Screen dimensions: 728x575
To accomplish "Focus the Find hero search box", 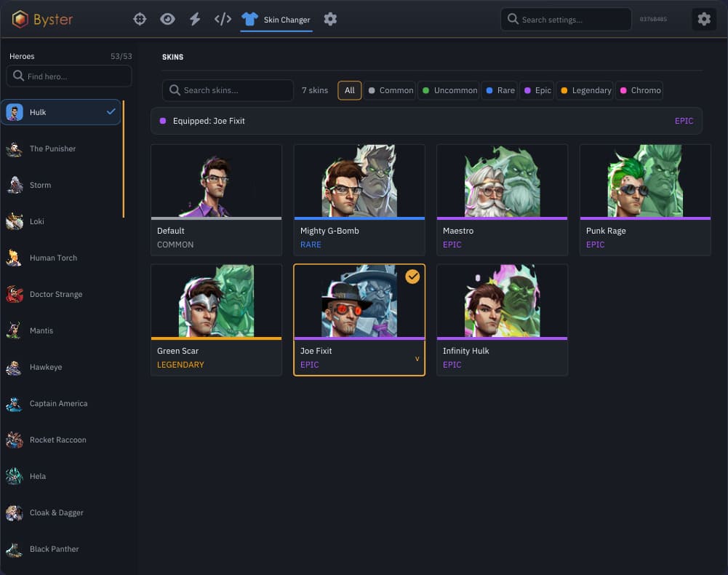I will 68,76.
